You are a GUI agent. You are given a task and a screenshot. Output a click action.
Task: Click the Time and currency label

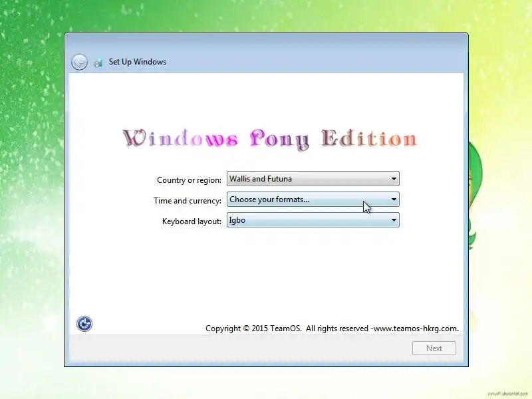[x=188, y=201]
